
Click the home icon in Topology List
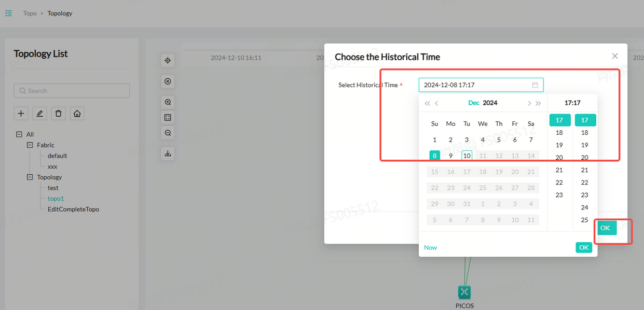coord(77,114)
